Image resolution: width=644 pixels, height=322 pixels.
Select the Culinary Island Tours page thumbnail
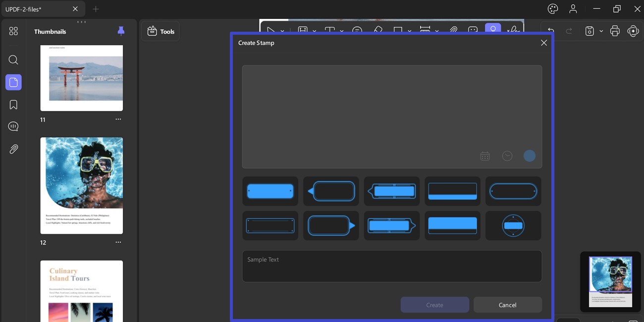click(x=82, y=291)
